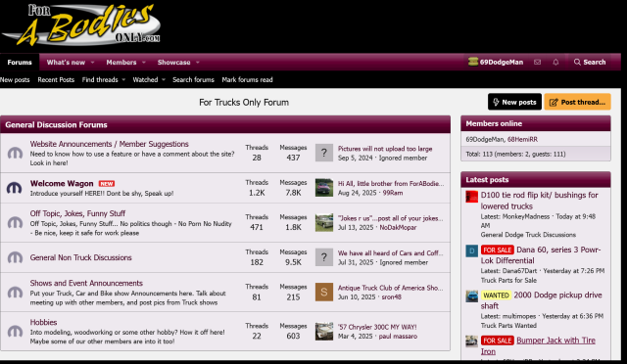Expand the Members dropdown arrow
Image resolution: width=627 pixels, height=364 pixels.
pyautogui.click(x=144, y=63)
